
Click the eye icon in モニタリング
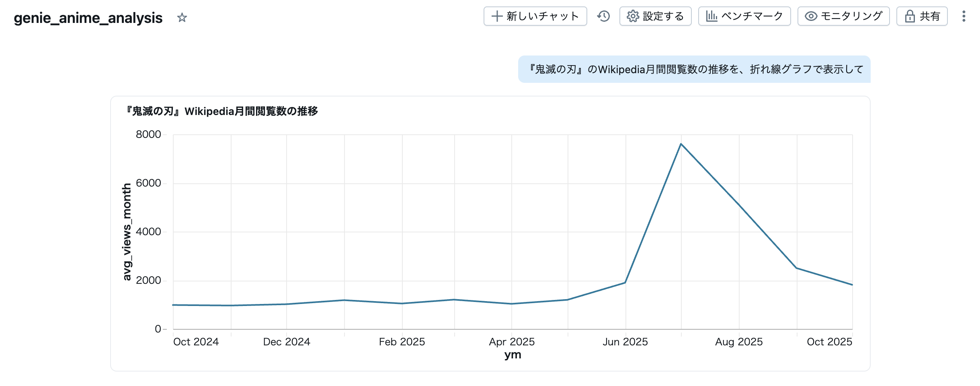[x=811, y=16]
